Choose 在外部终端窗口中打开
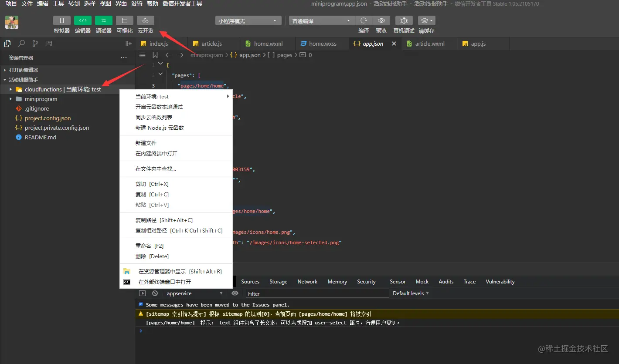Viewport: 619px width, 364px height. tap(176, 282)
